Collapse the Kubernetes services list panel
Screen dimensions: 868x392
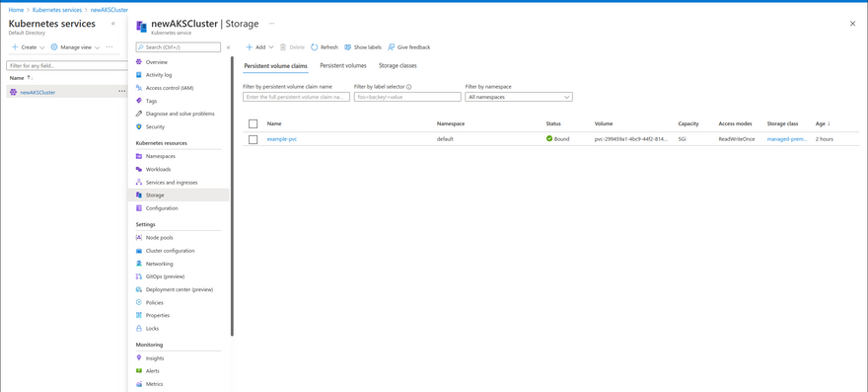(112, 24)
